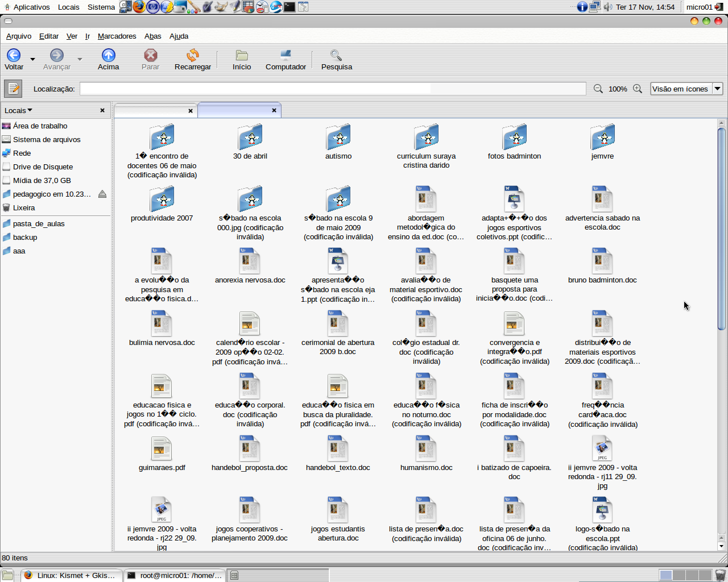Select the autismo folder icon
This screenshot has height=582, width=728.
(x=338, y=137)
